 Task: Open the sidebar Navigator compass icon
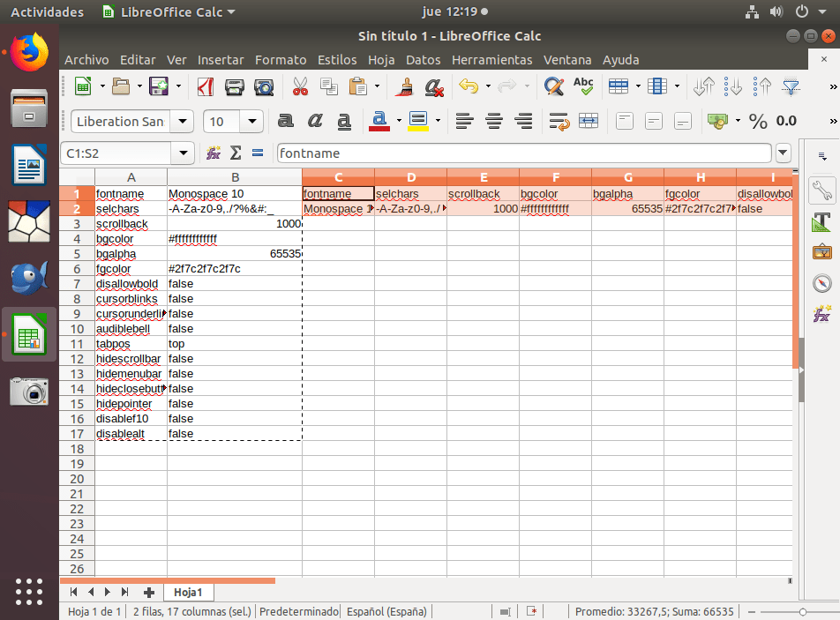821,283
